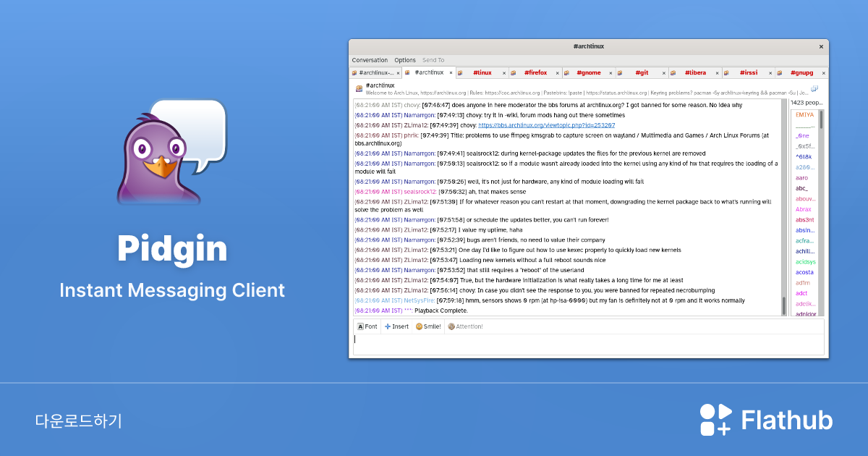
Task: Open the Options menu
Action: (x=404, y=59)
